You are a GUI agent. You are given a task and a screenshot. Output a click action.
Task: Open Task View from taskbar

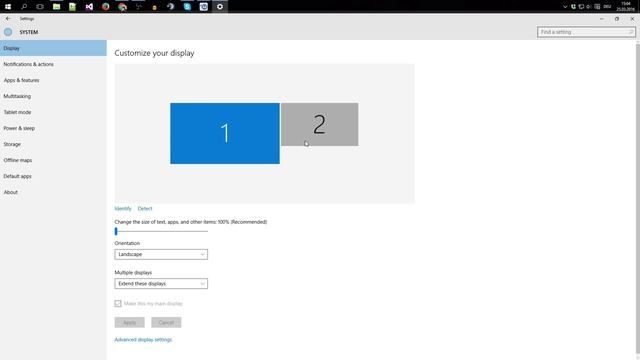tap(40, 7)
